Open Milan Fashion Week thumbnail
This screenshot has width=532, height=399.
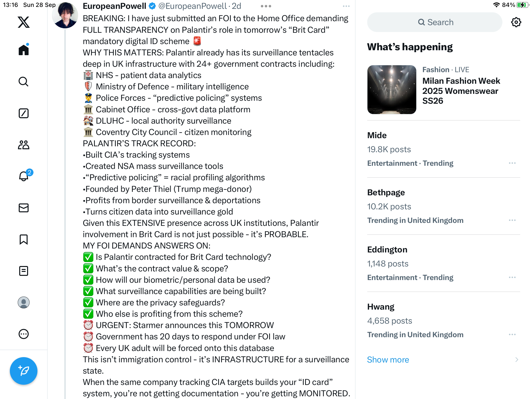point(392,90)
